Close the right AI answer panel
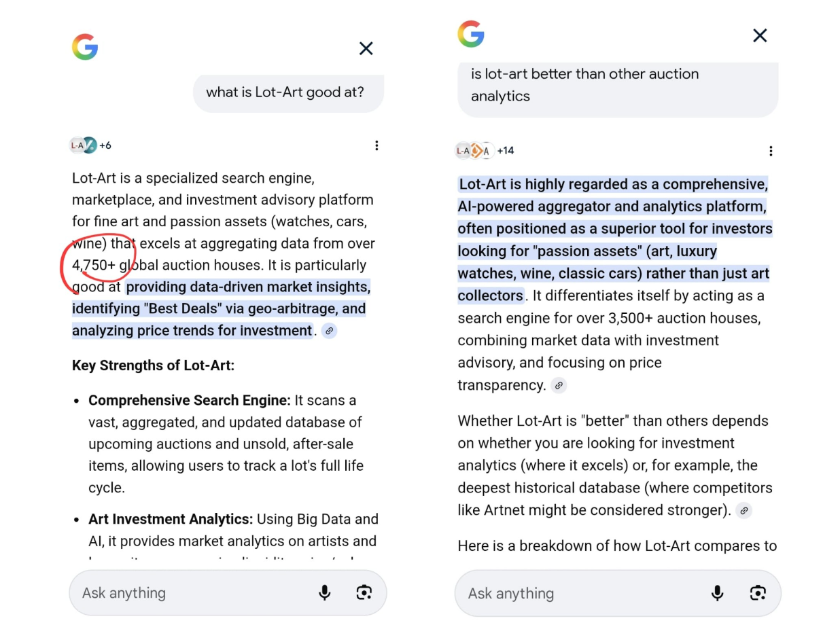The width and height of the screenshot is (840, 644). pos(760,35)
